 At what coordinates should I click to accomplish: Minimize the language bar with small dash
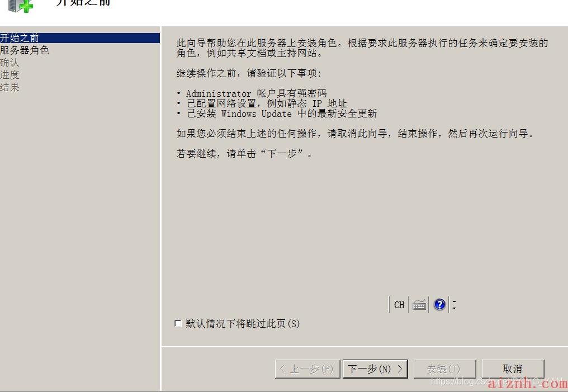[x=455, y=301]
